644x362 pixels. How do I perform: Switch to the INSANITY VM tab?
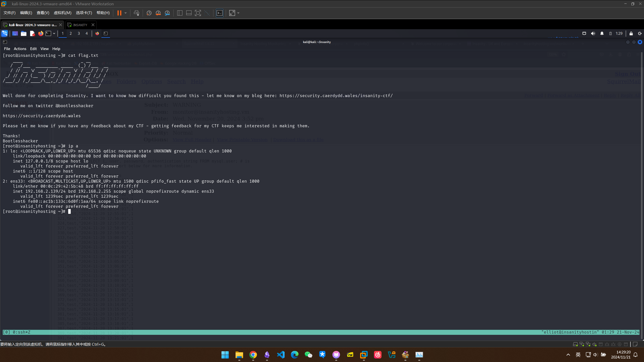pos(80,25)
